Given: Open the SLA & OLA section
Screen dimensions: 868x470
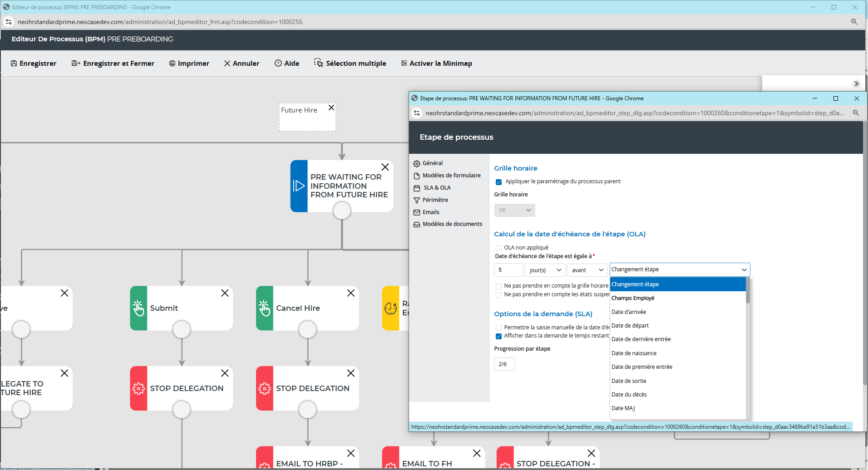Looking at the screenshot, I should pos(437,188).
